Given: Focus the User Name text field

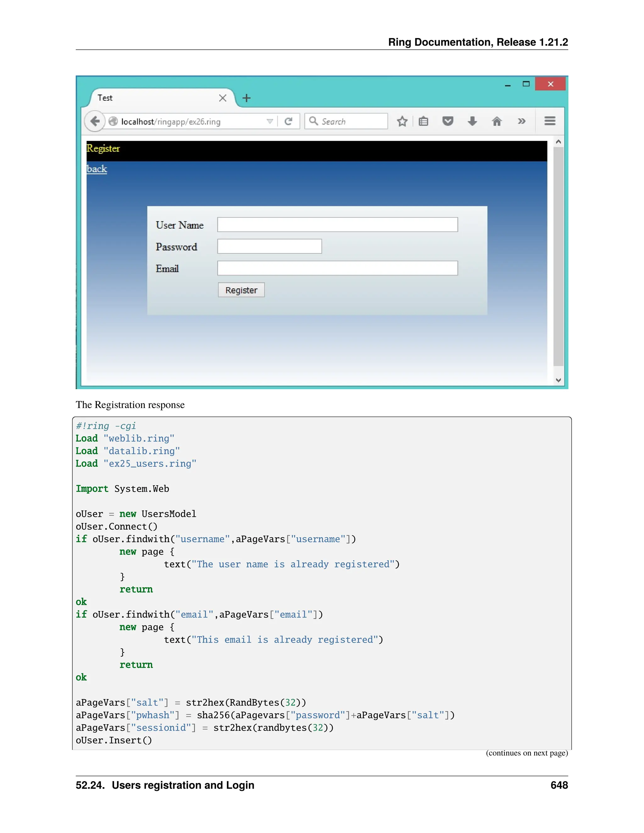Looking at the screenshot, I should pyautogui.click(x=337, y=225).
